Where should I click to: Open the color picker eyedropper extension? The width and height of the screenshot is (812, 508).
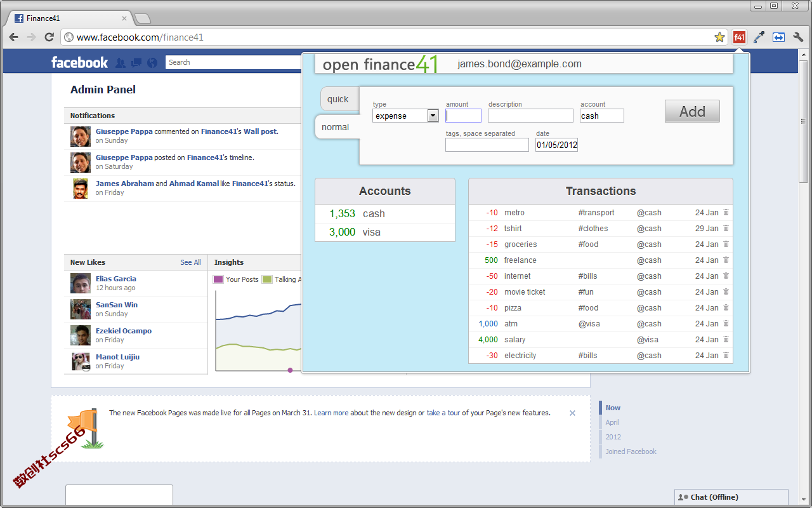click(759, 37)
